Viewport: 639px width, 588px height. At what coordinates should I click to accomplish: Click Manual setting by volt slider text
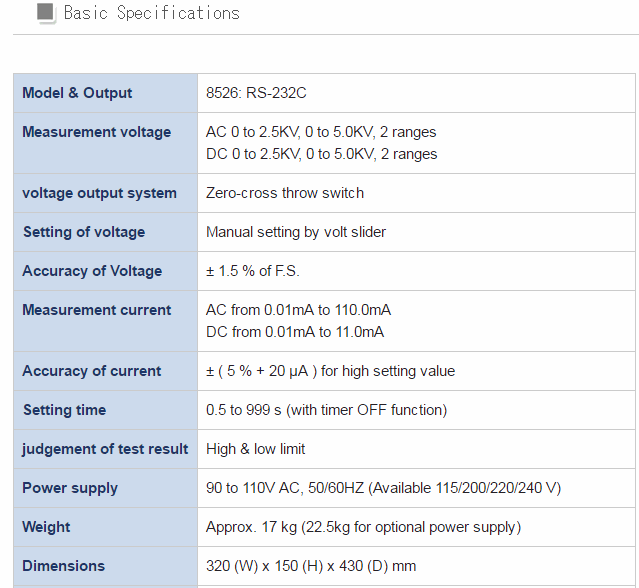pyautogui.click(x=296, y=232)
